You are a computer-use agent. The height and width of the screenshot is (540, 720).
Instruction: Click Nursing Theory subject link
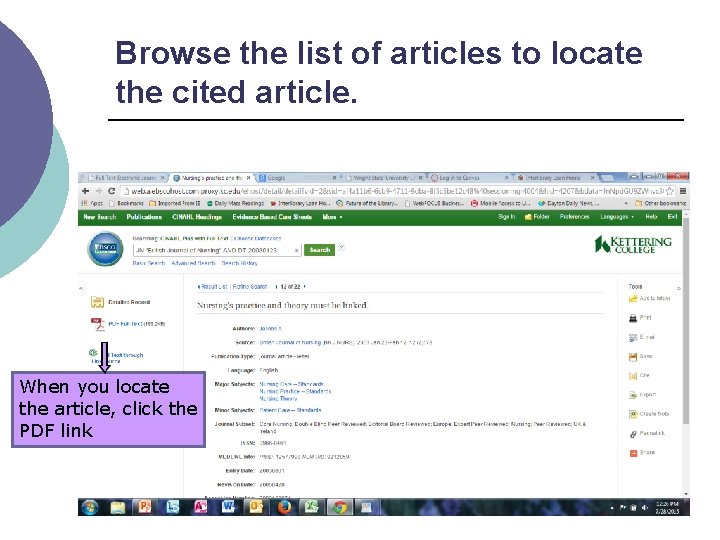278,399
